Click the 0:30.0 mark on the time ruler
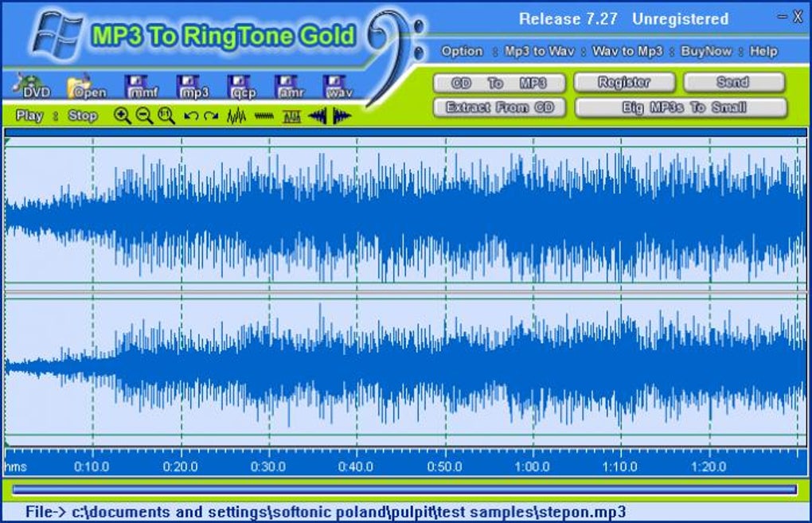Viewport: 812px width, 523px height. [268, 466]
